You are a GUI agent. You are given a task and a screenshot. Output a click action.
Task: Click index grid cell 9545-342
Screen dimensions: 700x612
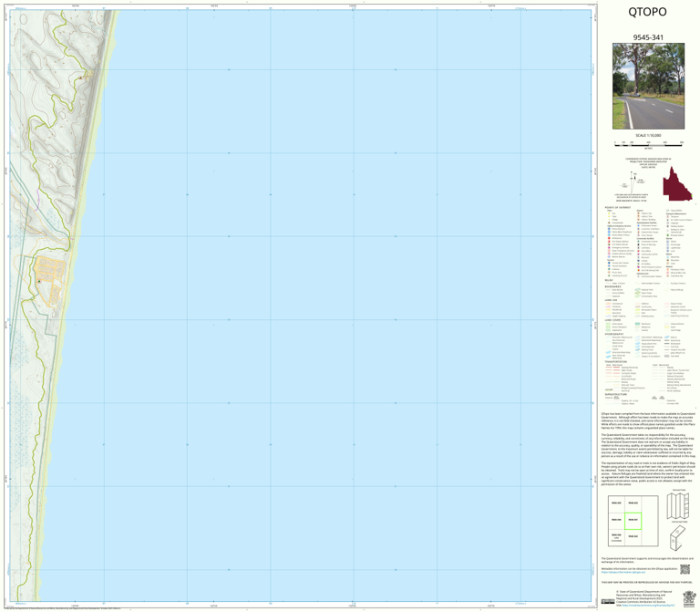coord(633,536)
